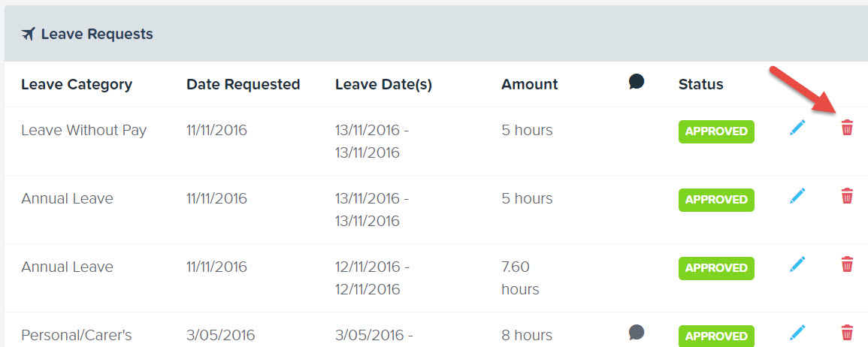This screenshot has width=868, height=347.
Task: Delete the 7.60 hours Annual Leave request
Action: pyautogui.click(x=847, y=264)
